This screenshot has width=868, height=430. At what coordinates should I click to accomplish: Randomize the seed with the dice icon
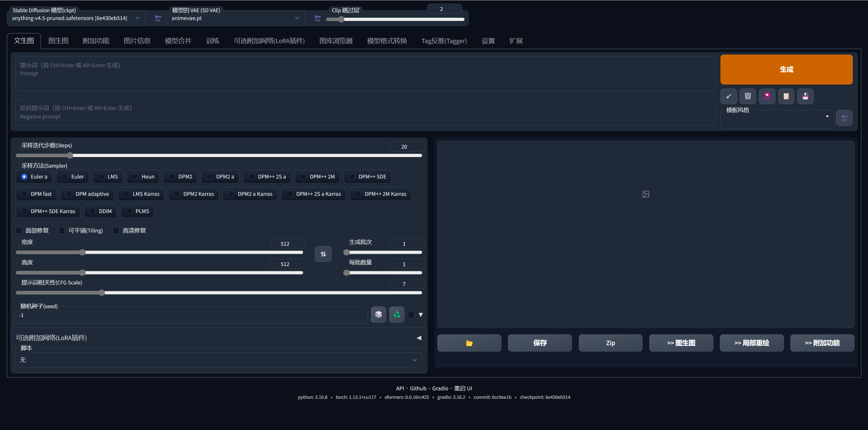click(x=378, y=315)
